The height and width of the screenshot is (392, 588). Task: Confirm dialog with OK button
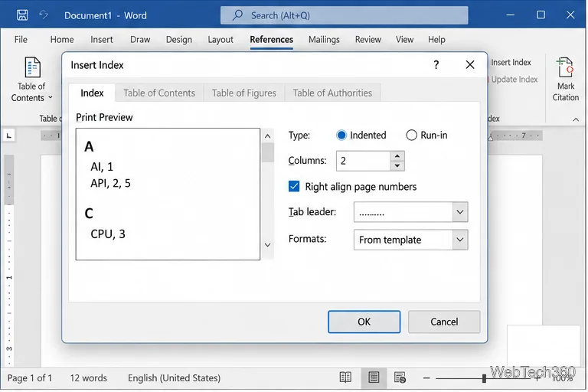[x=364, y=322]
